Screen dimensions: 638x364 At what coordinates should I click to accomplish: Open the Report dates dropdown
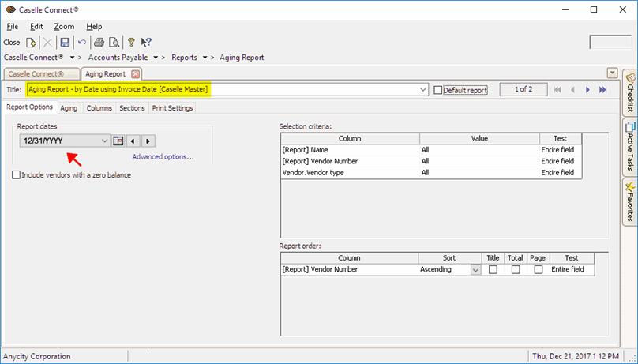pyautogui.click(x=104, y=141)
